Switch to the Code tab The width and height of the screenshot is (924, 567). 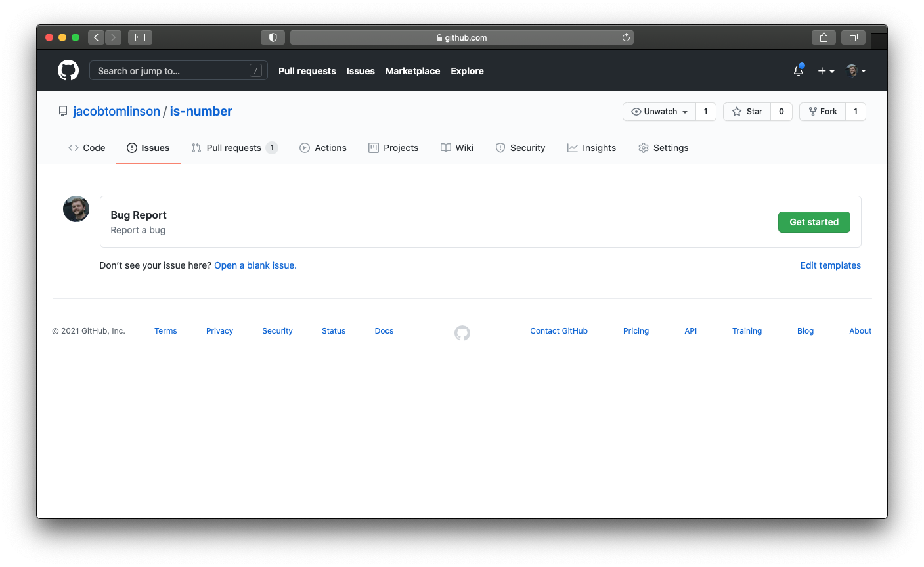click(86, 147)
